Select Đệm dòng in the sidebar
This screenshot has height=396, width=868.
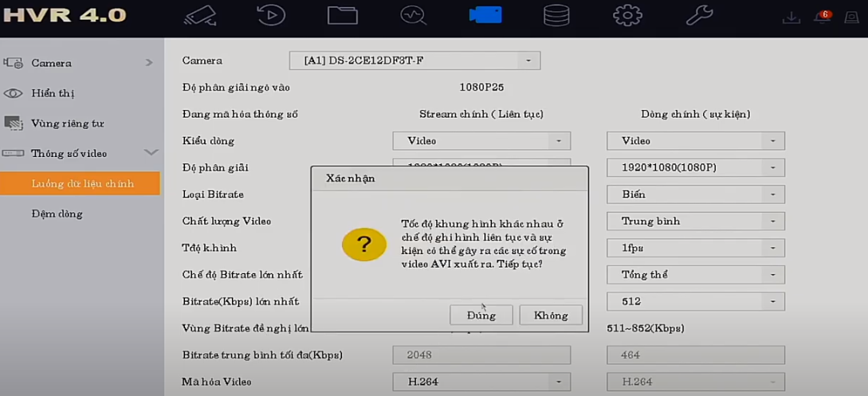[57, 214]
